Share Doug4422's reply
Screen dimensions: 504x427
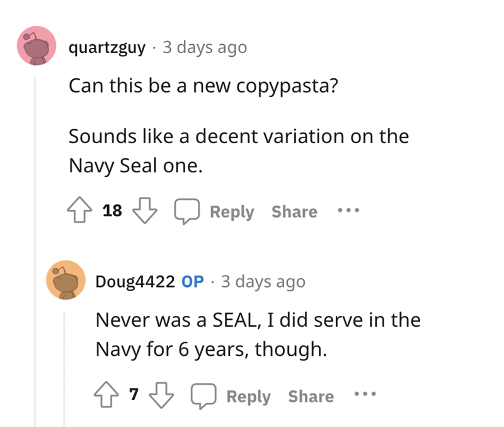coord(311,397)
